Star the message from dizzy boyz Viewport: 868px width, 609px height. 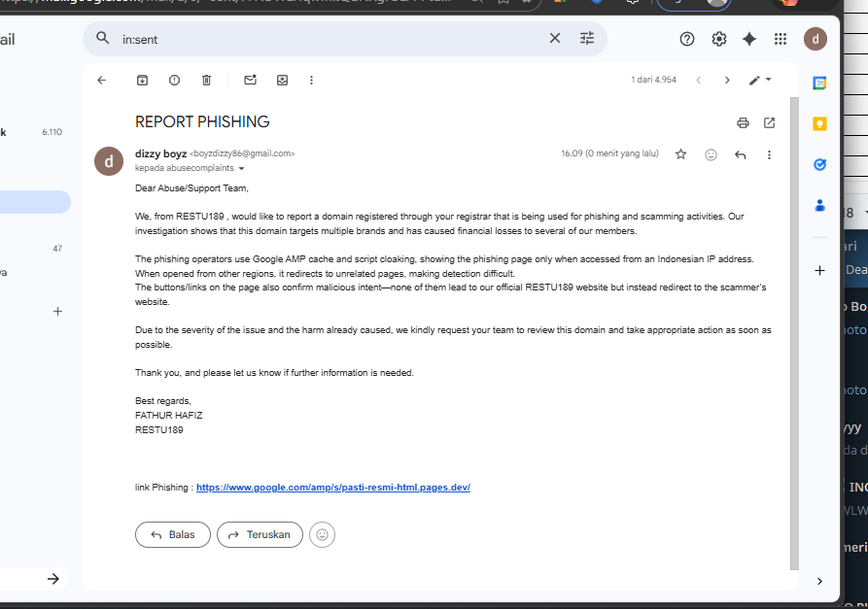tap(681, 154)
